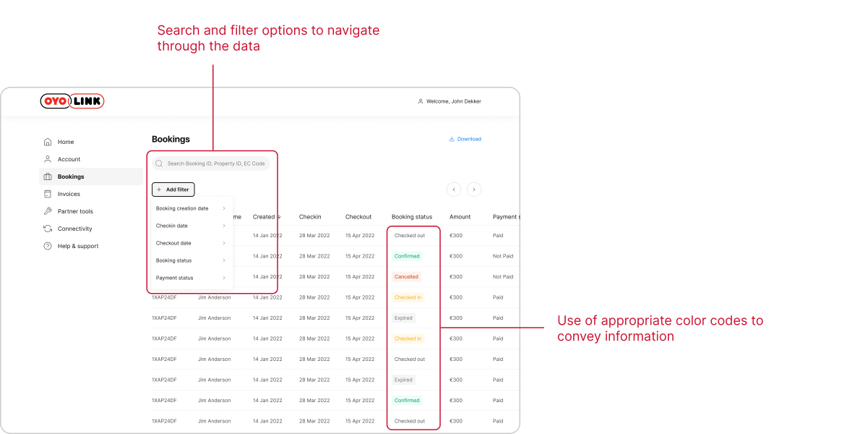Click the Connectivity sync icon
868x434 pixels.
(48, 229)
